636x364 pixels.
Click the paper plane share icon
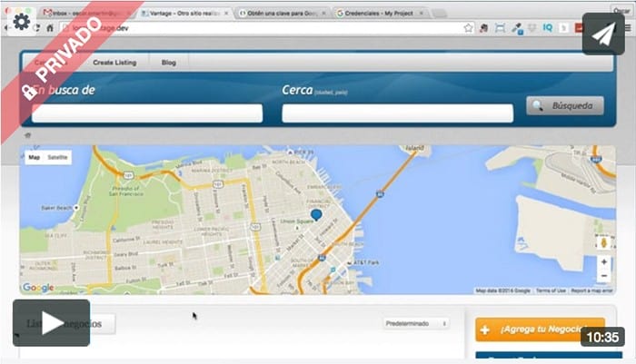click(x=603, y=34)
